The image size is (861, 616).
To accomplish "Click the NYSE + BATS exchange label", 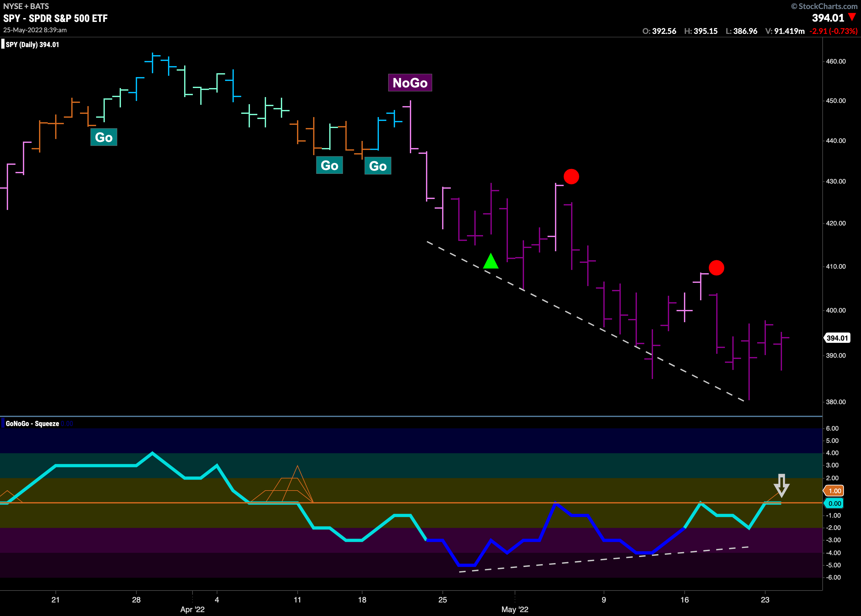I will (26, 6).
